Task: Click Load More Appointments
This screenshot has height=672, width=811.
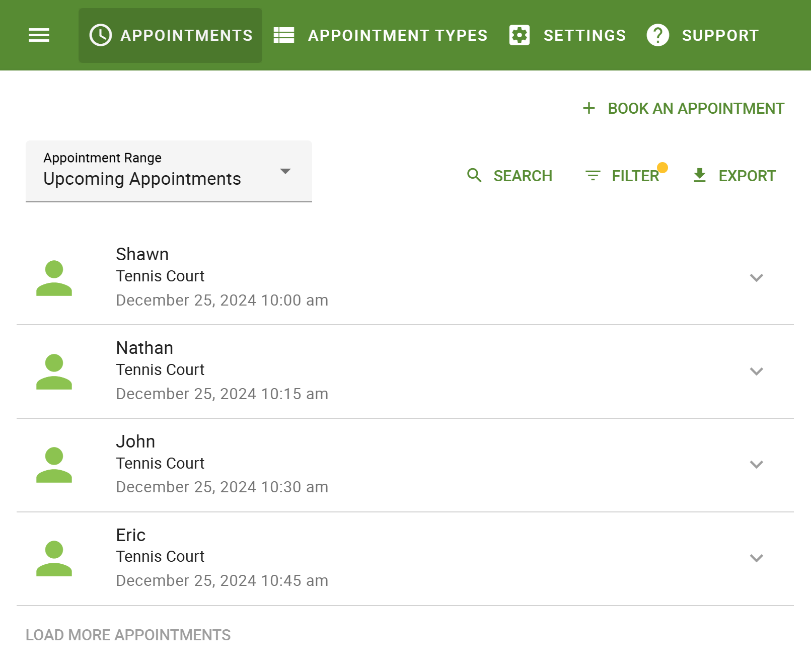Action: 128,635
